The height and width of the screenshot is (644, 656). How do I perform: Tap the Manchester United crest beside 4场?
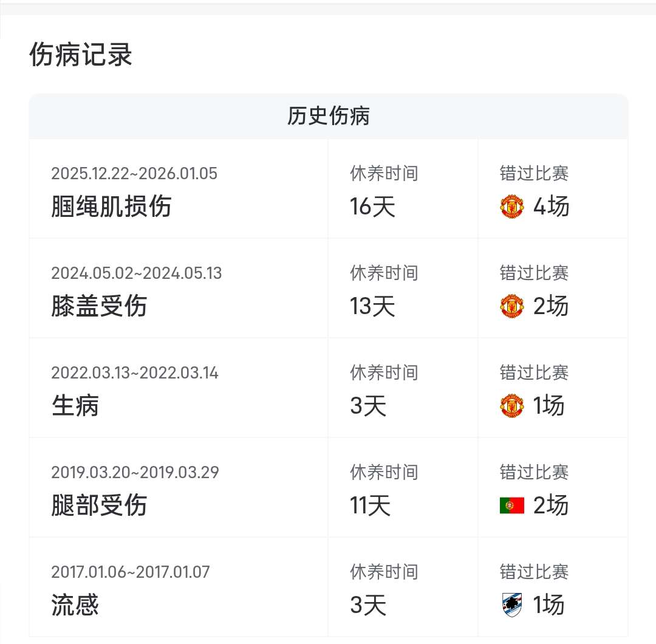click(511, 207)
